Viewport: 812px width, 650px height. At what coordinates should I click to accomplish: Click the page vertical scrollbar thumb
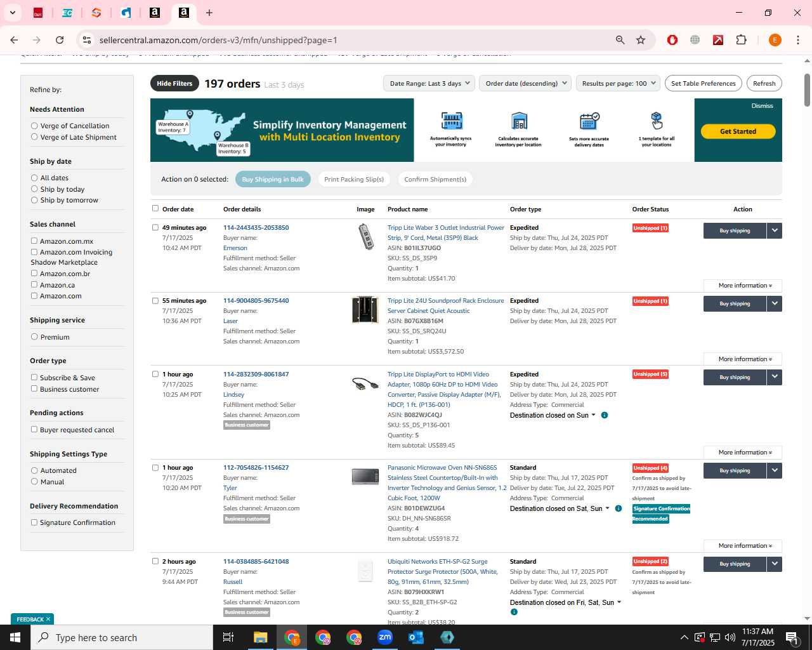808,90
